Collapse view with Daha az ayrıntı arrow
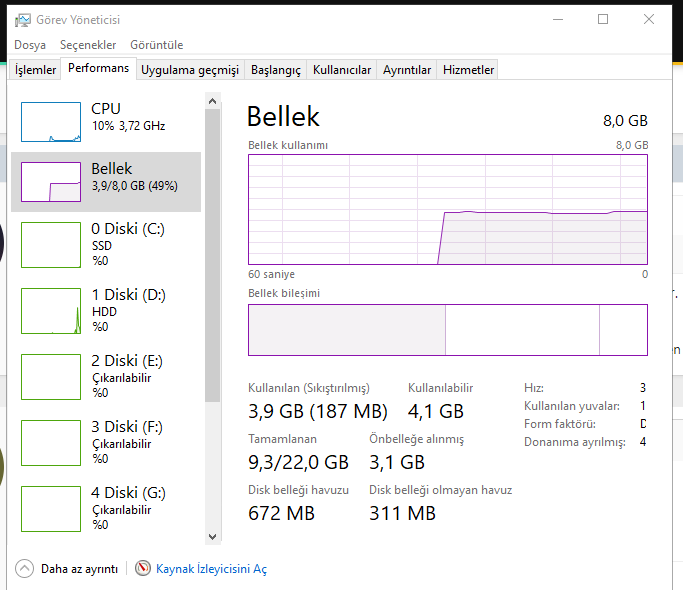The width and height of the screenshot is (683, 590). 25,569
